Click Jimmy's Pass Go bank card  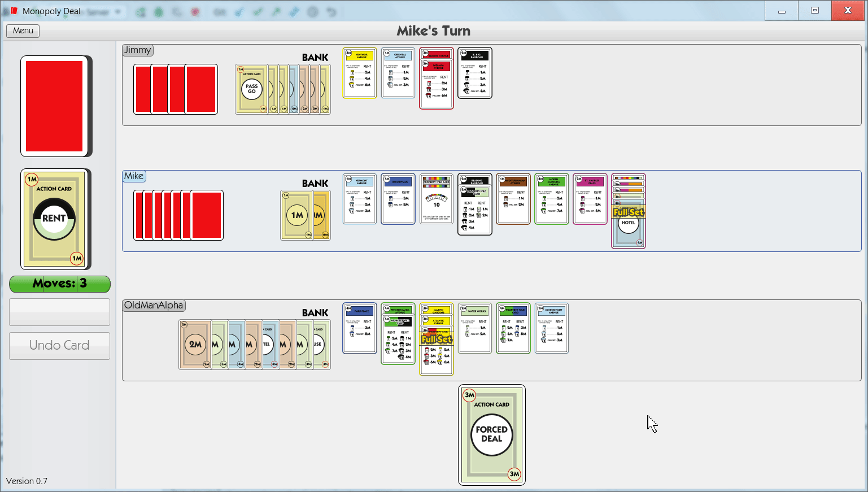click(251, 89)
